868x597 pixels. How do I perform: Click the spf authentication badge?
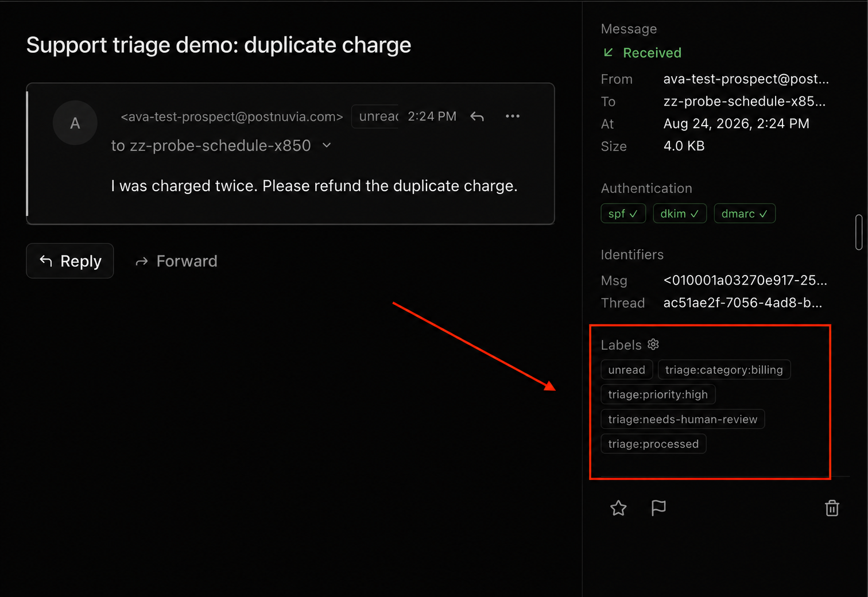point(623,214)
